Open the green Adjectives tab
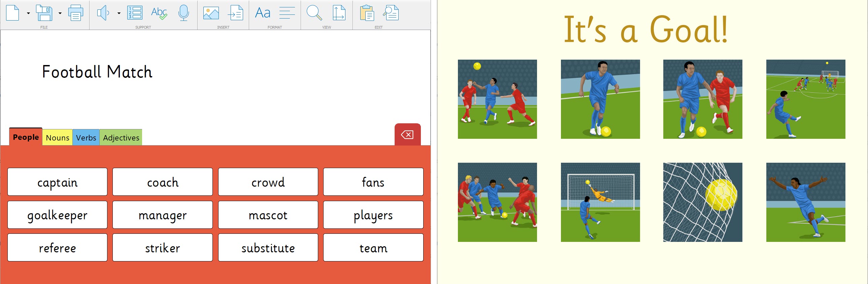The image size is (868, 284). pyautogui.click(x=121, y=137)
